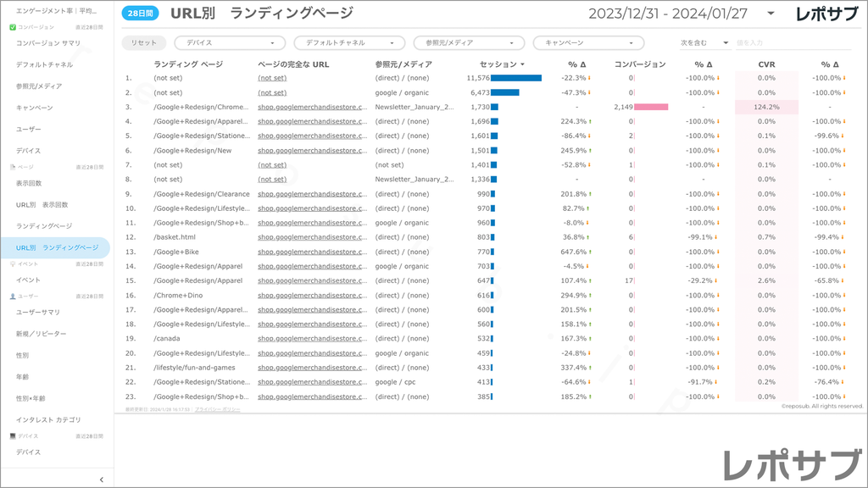This screenshot has height=488, width=868.
Task: Click the 28日間 badge in the title
Action: [140, 14]
